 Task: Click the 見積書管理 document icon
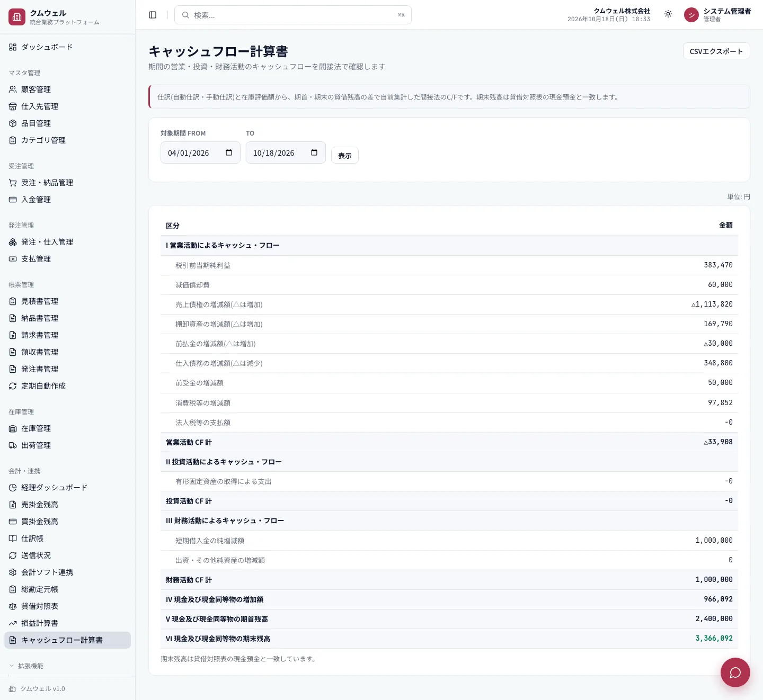pos(13,301)
